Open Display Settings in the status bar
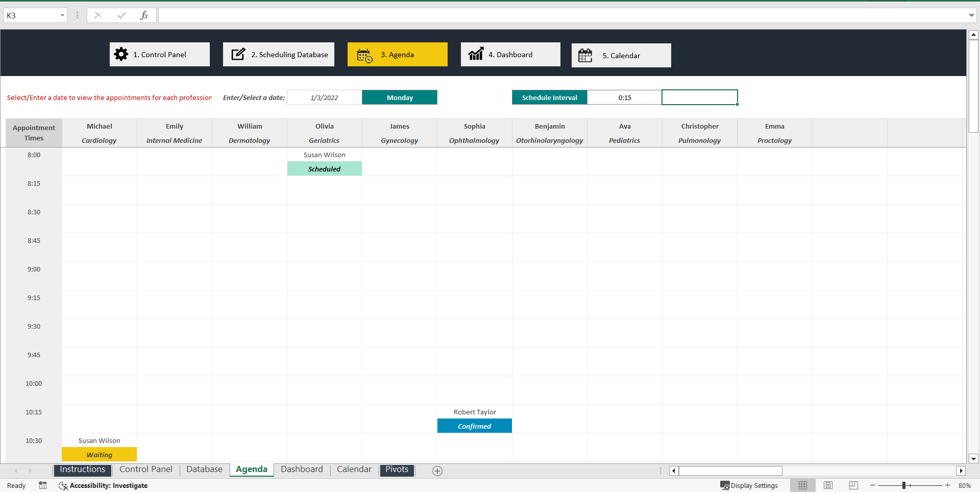 pyautogui.click(x=749, y=485)
